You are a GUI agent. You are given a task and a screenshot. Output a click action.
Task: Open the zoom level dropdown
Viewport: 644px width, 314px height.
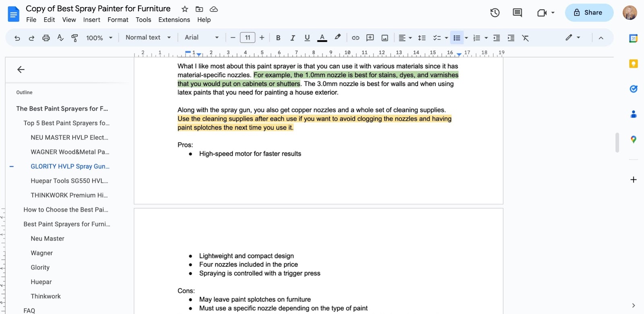(x=99, y=38)
